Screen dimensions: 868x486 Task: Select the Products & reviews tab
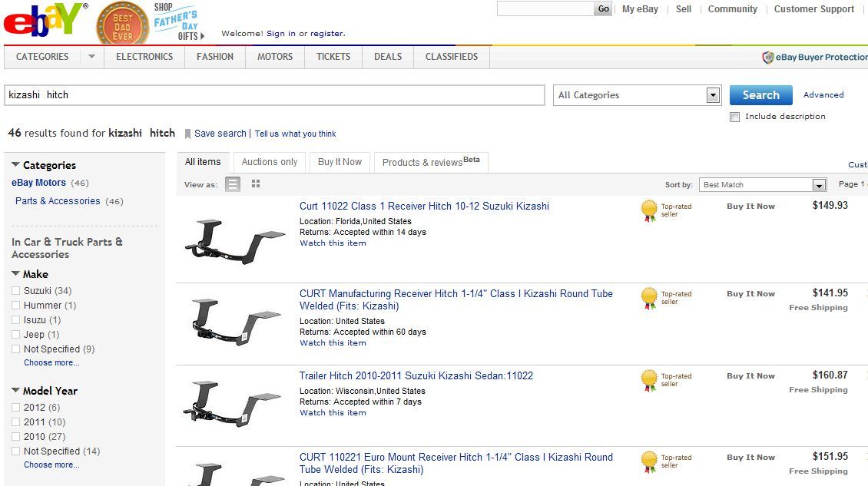pos(431,162)
